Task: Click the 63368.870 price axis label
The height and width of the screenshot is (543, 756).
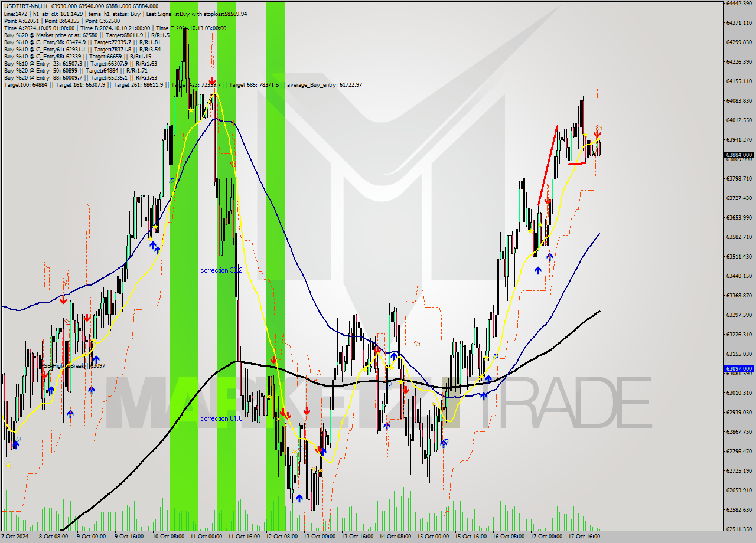Action: point(739,295)
